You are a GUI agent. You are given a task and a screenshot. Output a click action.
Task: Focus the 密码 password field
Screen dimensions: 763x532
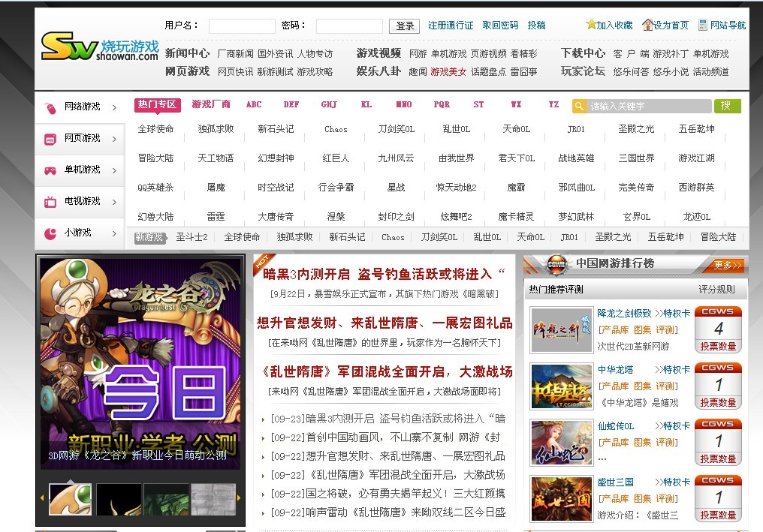tap(349, 26)
